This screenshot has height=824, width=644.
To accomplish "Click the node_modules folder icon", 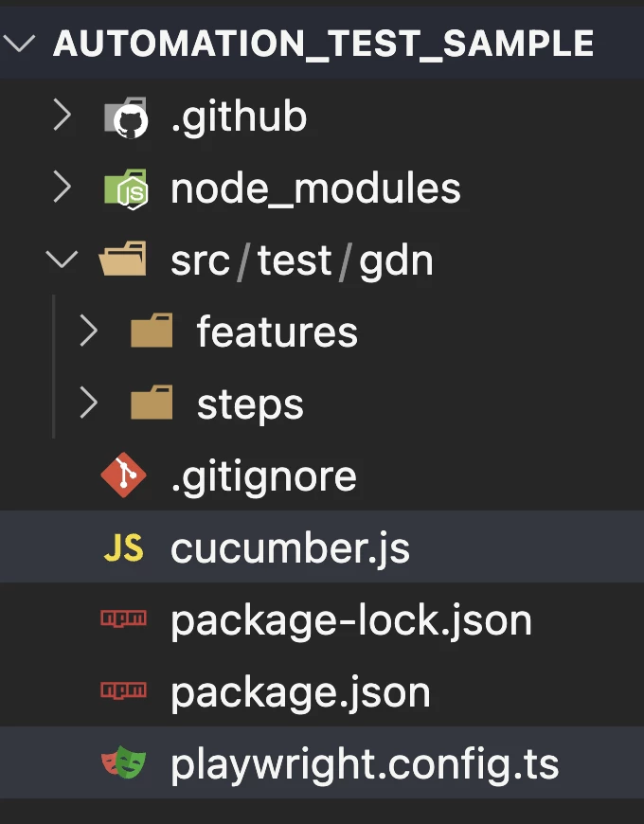I will [x=125, y=188].
